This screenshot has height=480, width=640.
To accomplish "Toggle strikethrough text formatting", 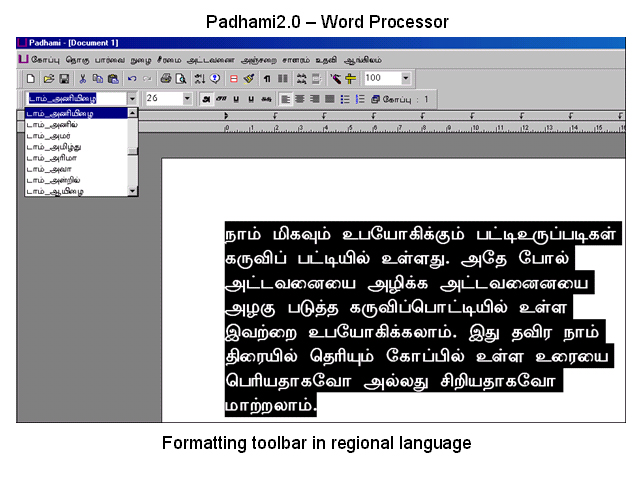I will [267, 99].
